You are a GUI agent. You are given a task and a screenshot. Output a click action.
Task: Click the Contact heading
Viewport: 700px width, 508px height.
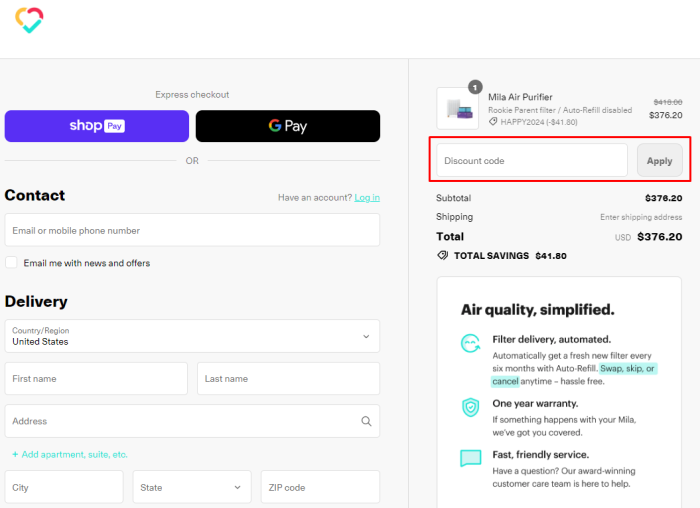[35, 195]
